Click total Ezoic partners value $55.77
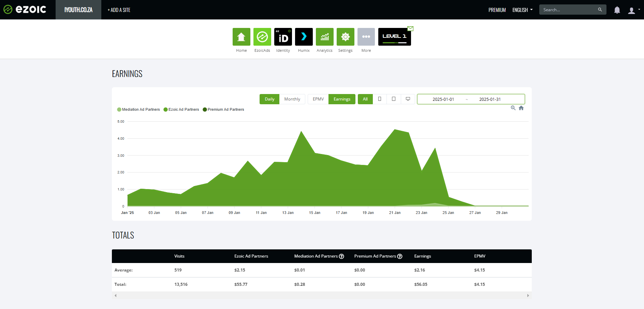644x309 pixels. point(241,284)
